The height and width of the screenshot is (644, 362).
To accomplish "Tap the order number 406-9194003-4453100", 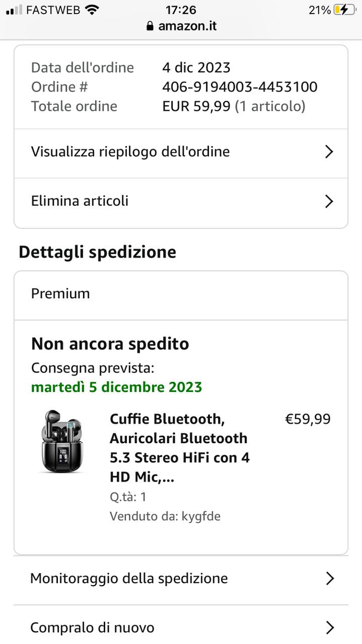I will pyautogui.click(x=240, y=87).
